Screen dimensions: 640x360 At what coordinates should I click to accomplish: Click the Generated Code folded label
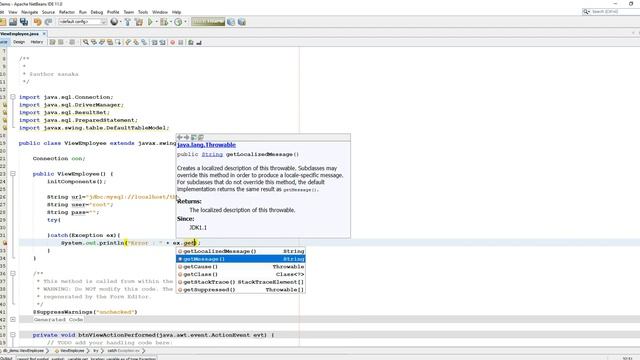[x=58, y=320]
